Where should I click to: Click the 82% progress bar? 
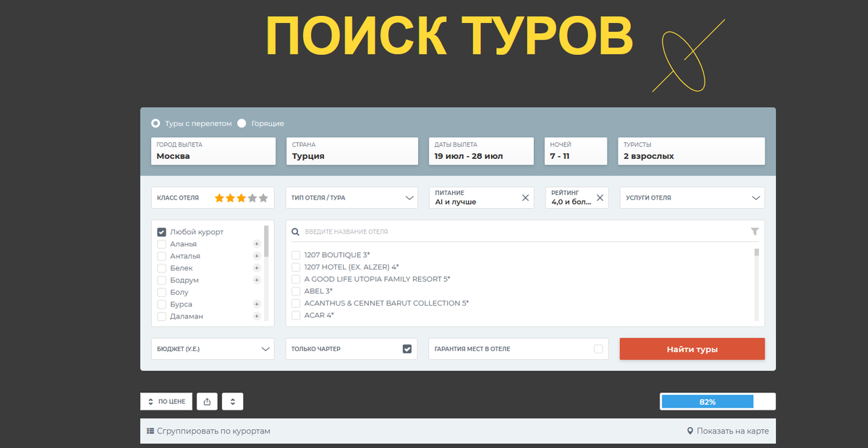tap(707, 401)
